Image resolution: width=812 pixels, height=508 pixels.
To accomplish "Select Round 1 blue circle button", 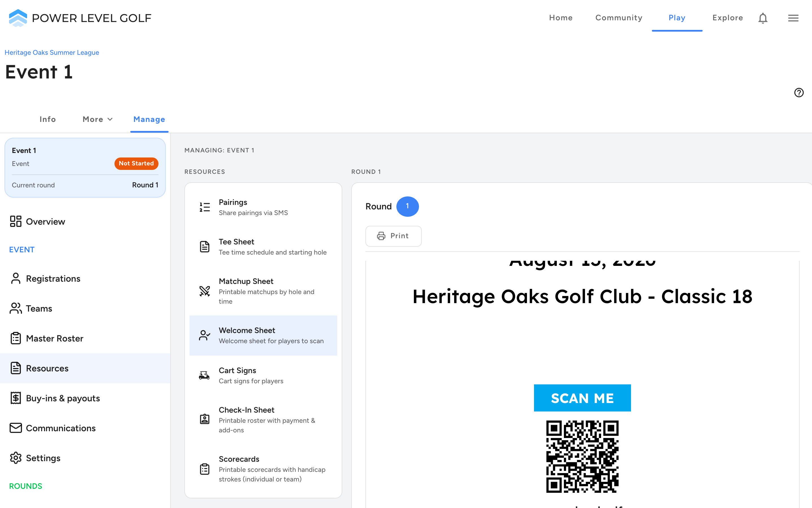I will point(407,206).
